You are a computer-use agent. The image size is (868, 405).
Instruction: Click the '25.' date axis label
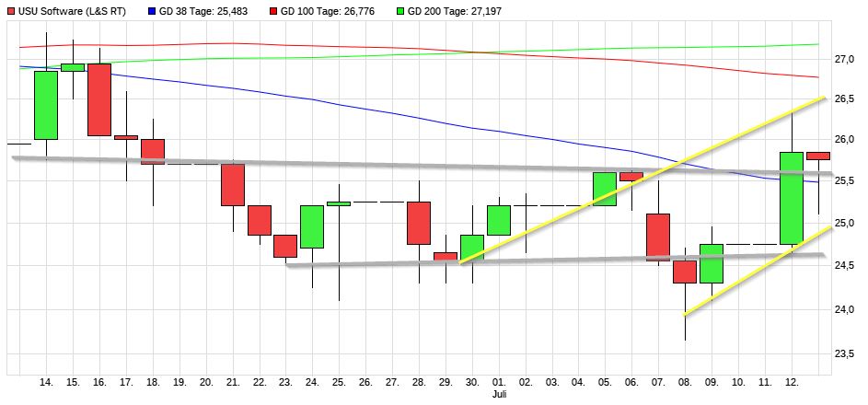(x=340, y=382)
